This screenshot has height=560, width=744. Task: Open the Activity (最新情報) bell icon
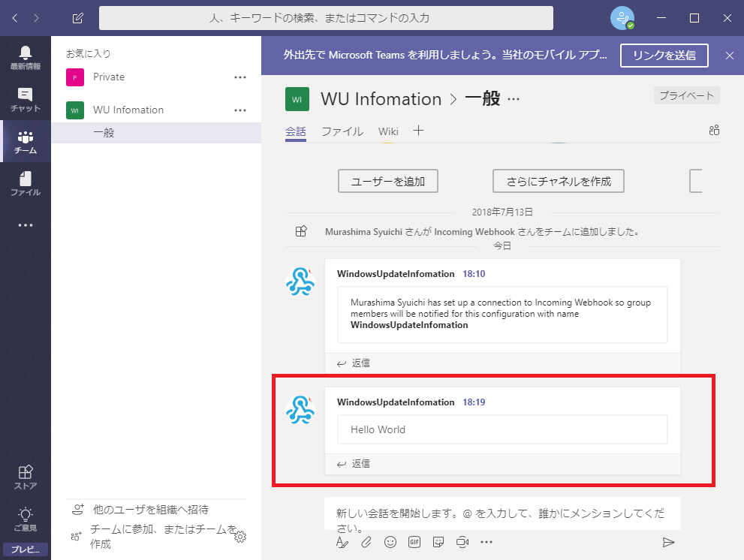26,57
